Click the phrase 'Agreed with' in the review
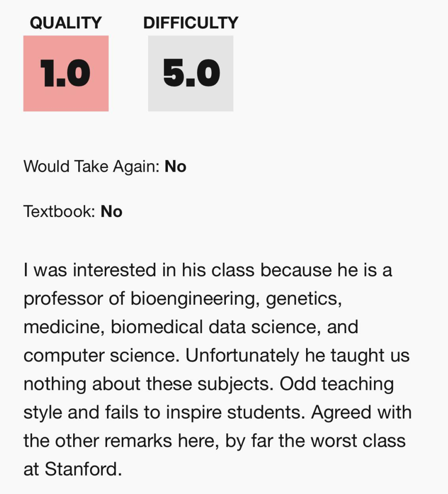Viewport: 448px width, 494px height. point(361,412)
